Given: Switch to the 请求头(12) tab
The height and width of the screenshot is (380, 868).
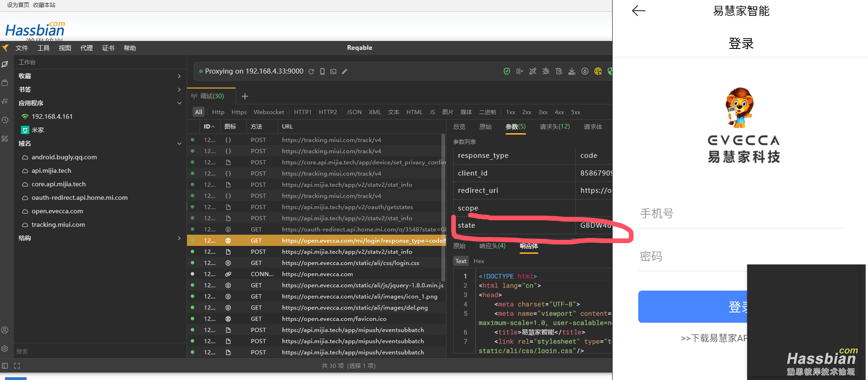Looking at the screenshot, I should pyautogui.click(x=554, y=127).
